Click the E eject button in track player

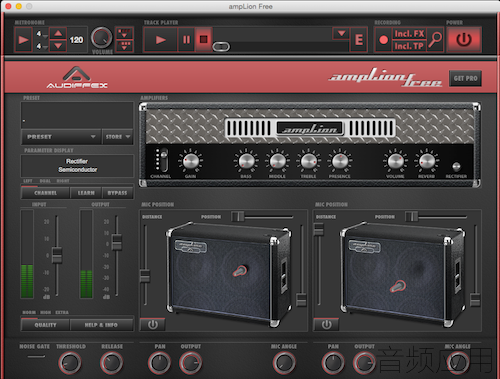click(x=359, y=40)
